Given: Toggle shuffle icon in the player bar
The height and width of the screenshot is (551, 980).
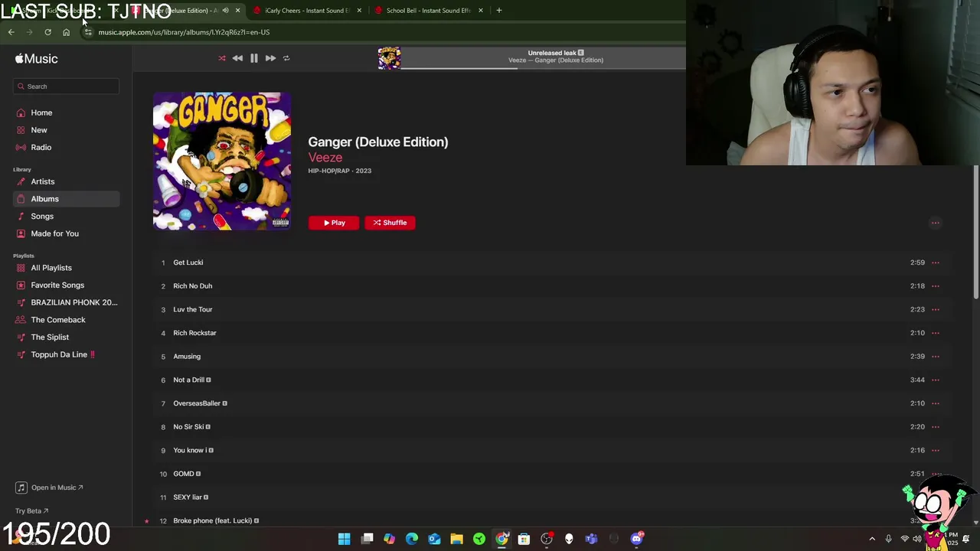Looking at the screenshot, I should tap(222, 58).
